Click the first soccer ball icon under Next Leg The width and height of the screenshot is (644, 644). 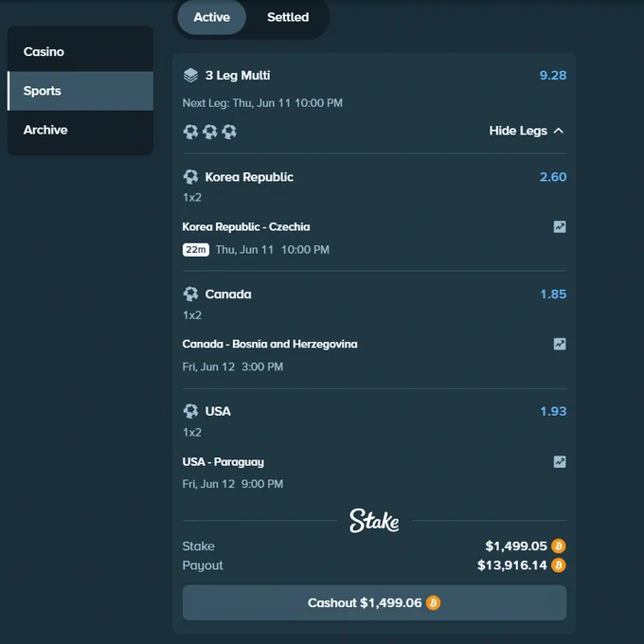click(x=190, y=132)
